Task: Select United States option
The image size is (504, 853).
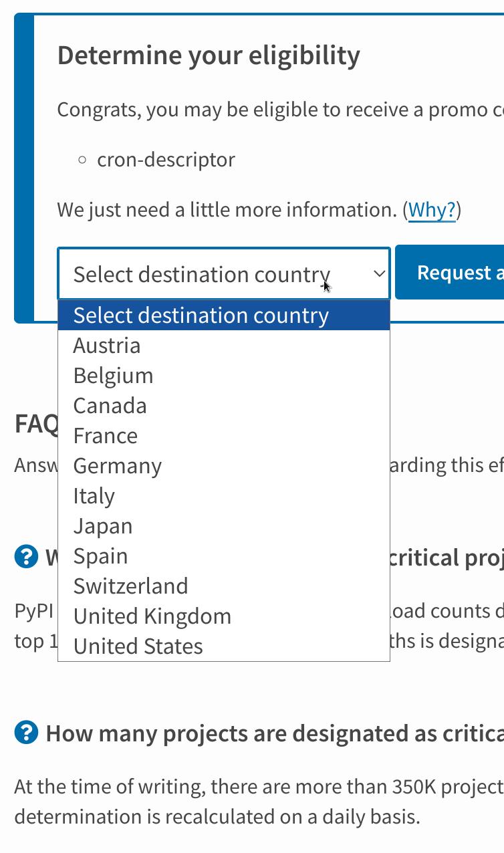Action: click(224, 646)
